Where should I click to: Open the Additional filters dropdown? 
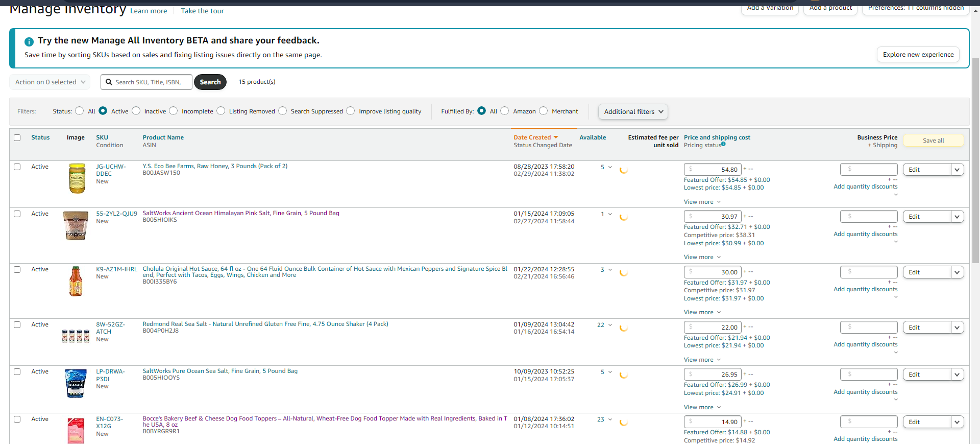[x=633, y=111]
